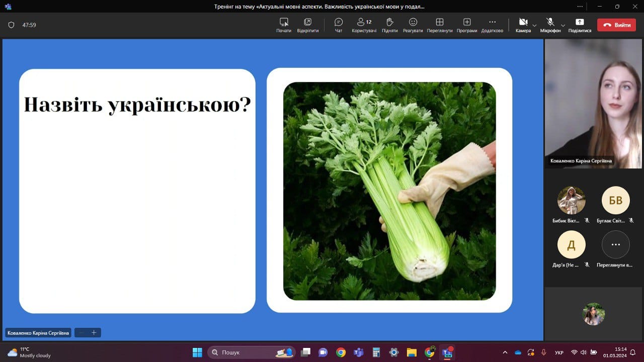This screenshot has width=644, height=362.
Task: Raise hand with the Підняти button
Action: click(389, 25)
